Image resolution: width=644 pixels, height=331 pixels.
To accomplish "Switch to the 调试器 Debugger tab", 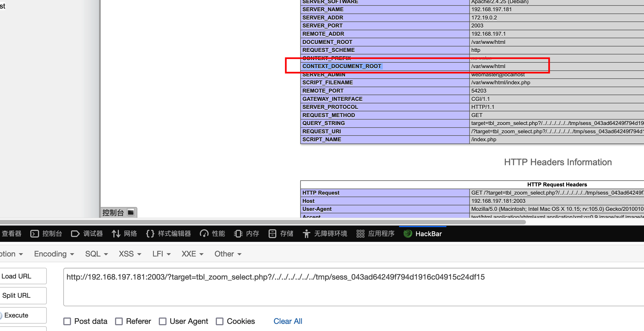I will [x=87, y=234].
